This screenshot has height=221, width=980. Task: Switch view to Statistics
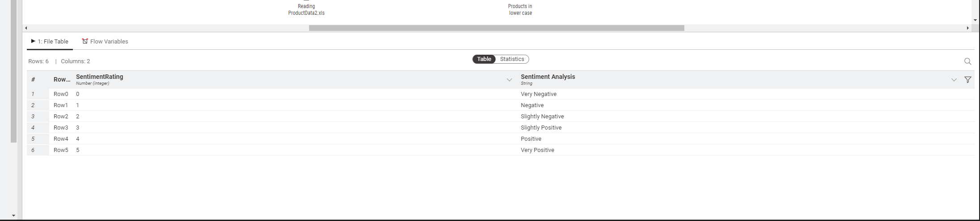(x=512, y=59)
